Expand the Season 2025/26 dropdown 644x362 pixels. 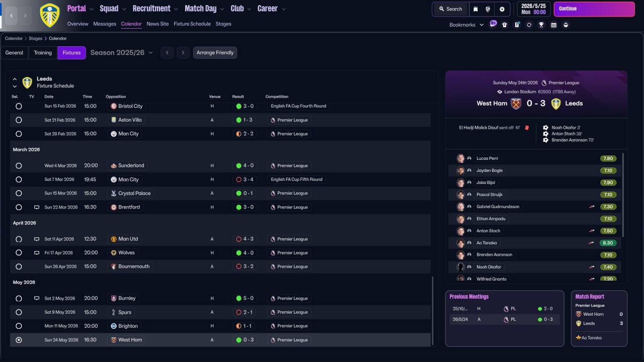pyautogui.click(x=122, y=53)
